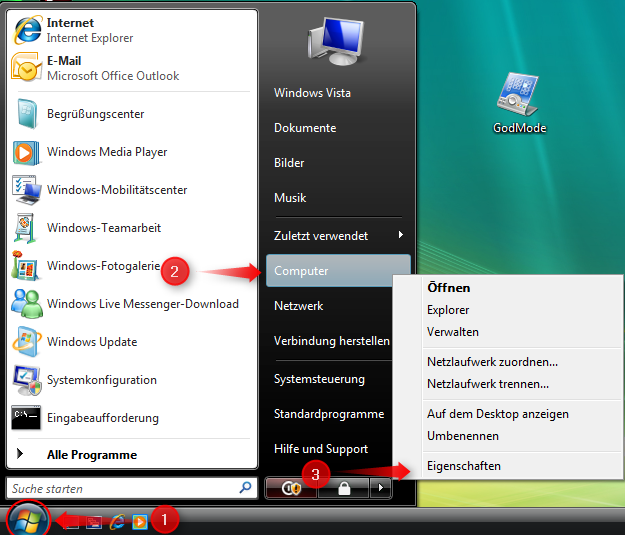Viewport: 625px width, 535px height.
Task: Click the Start orb button
Action: 28,519
